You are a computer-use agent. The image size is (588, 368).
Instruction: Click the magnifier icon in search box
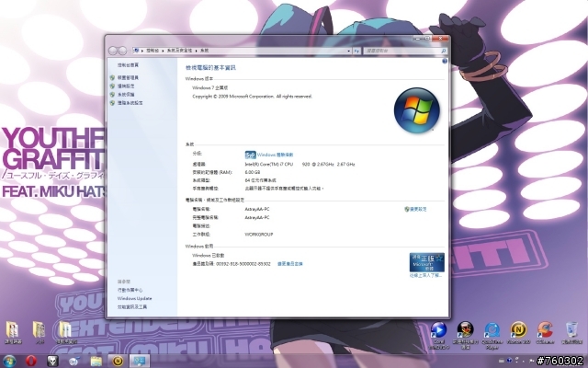443,51
